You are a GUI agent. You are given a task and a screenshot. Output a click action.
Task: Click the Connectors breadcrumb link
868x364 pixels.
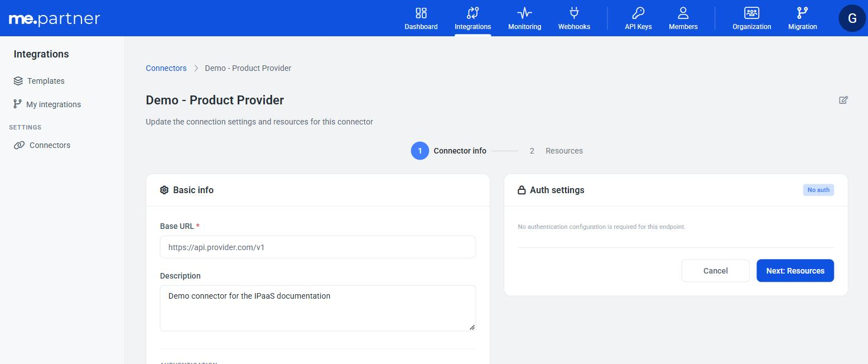[166, 68]
